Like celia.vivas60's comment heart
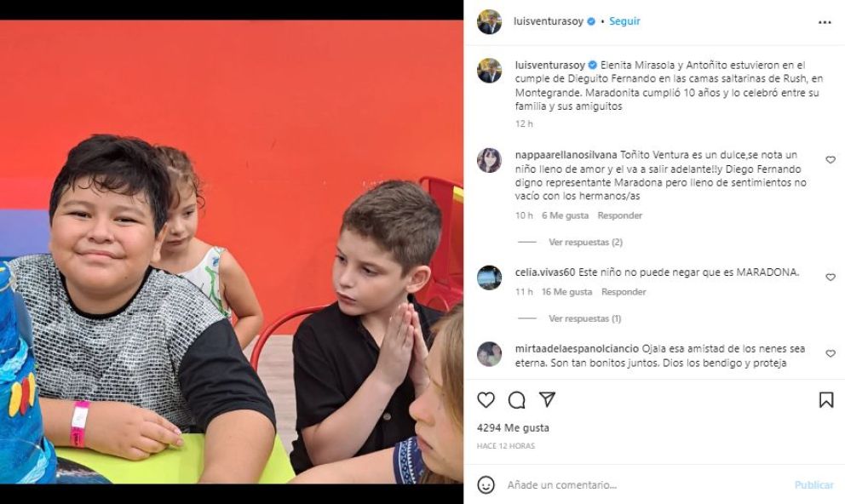845x504 pixels. [831, 278]
